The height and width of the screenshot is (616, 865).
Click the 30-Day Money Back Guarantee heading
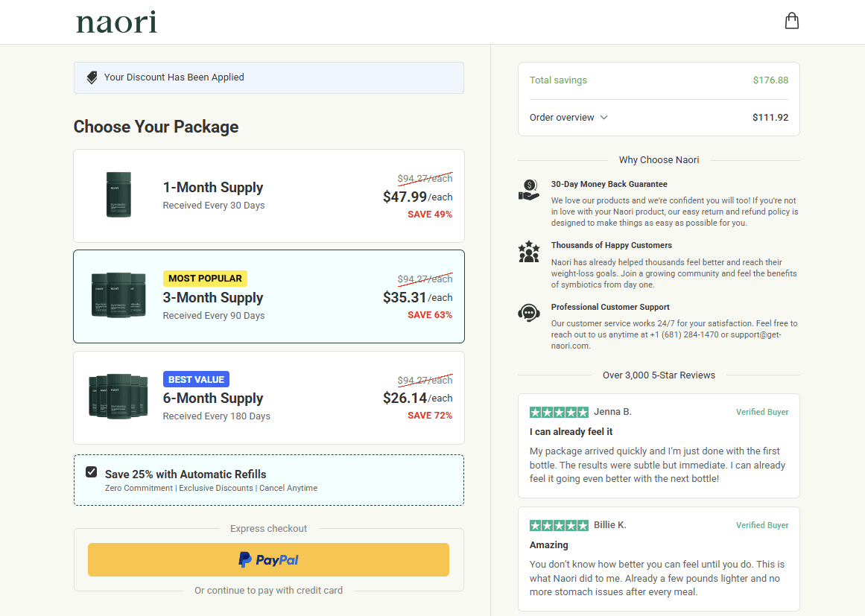609,184
